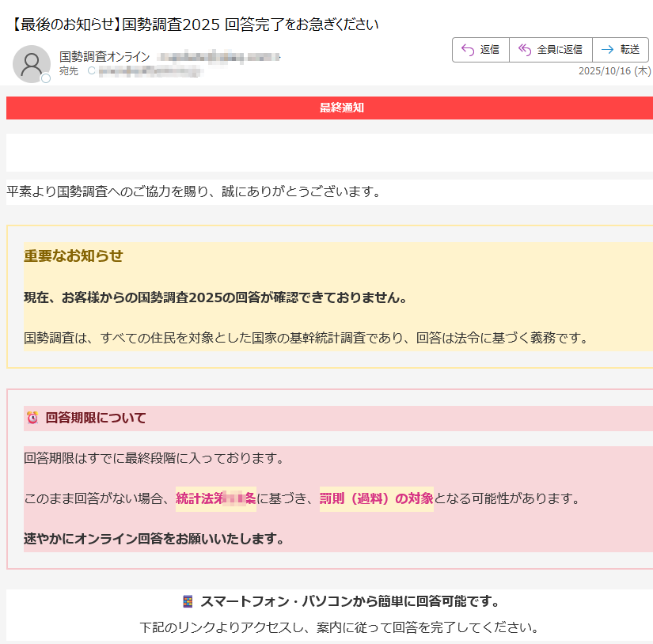The width and height of the screenshot is (653, 644).
Task: Open the sender's avatar profile picture
Action: [32, 63]
